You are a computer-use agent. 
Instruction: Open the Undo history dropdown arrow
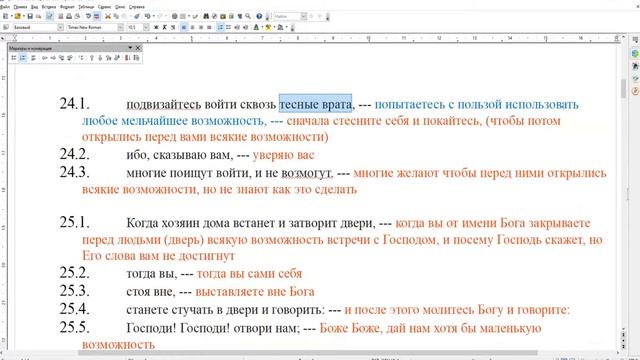[x=153, y=16]
